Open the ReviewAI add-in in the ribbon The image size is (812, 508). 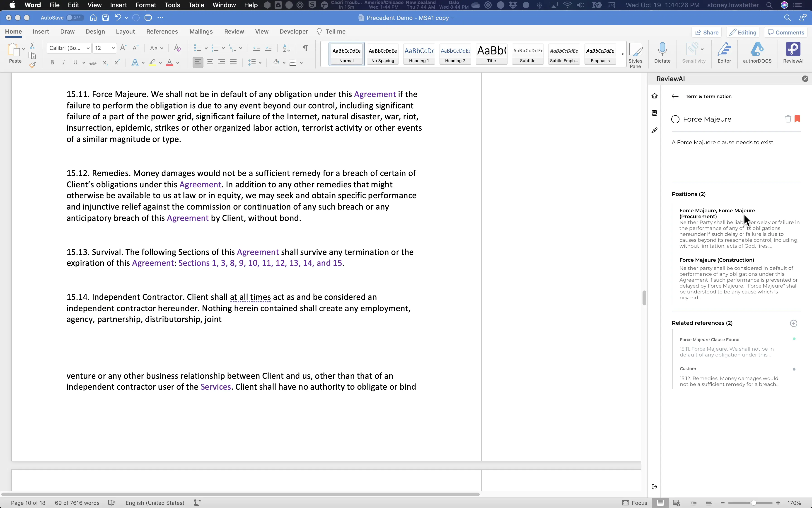coord(793,53)
